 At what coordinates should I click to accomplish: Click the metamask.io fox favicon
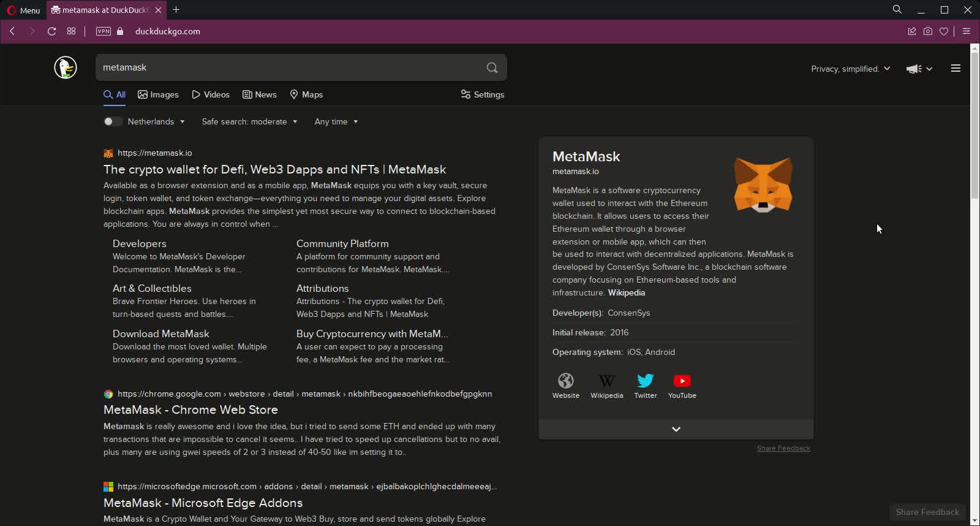click(x=108, y=153)
